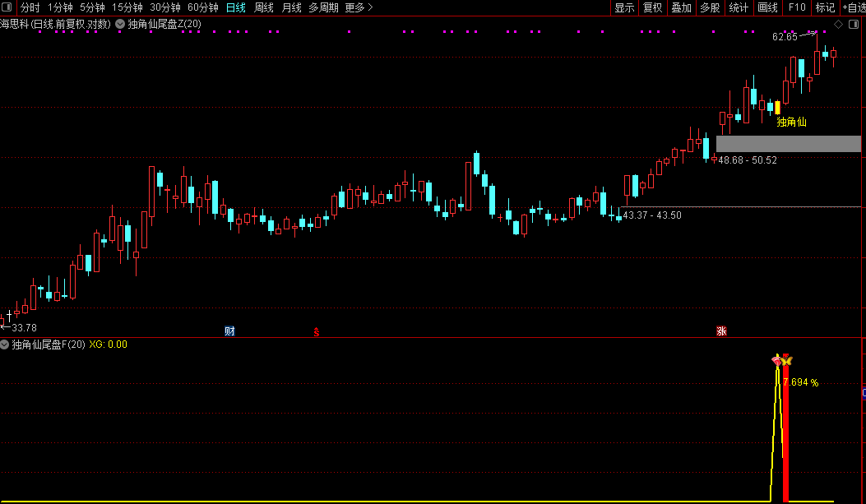
Task: Open F10 company information
Action: (x=796, y=7)
